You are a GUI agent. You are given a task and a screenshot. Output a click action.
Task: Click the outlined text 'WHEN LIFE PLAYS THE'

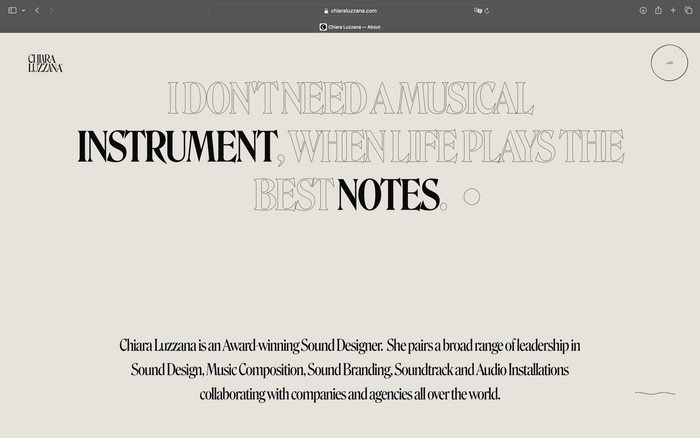pos(456,146)
